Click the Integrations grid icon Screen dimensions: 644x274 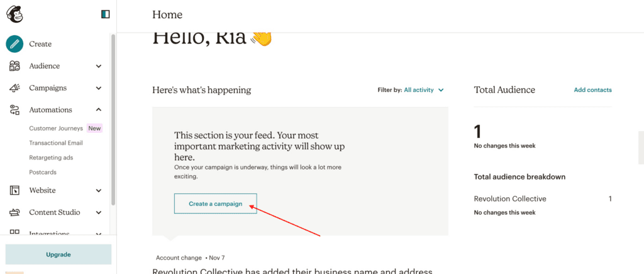(x=15, y=232)
